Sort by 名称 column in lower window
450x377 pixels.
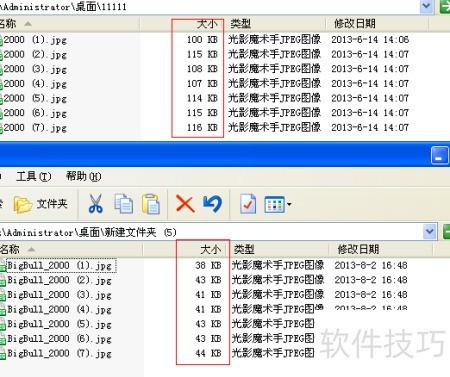(71, 249)
